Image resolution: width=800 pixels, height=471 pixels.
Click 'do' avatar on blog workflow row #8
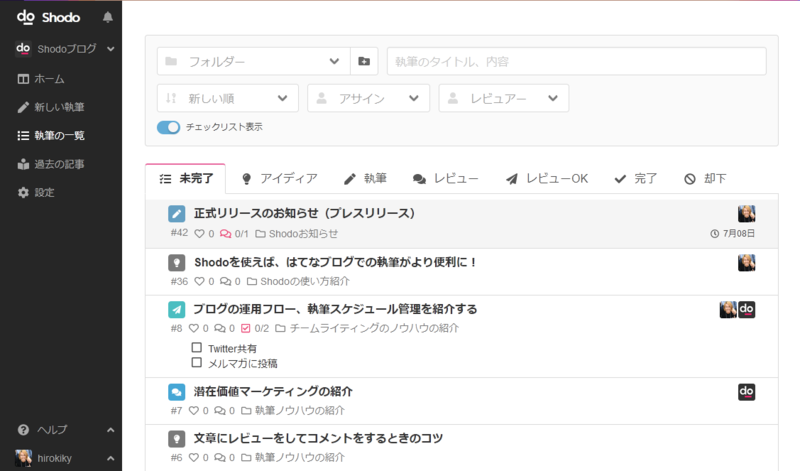click(x=746, y=309)
